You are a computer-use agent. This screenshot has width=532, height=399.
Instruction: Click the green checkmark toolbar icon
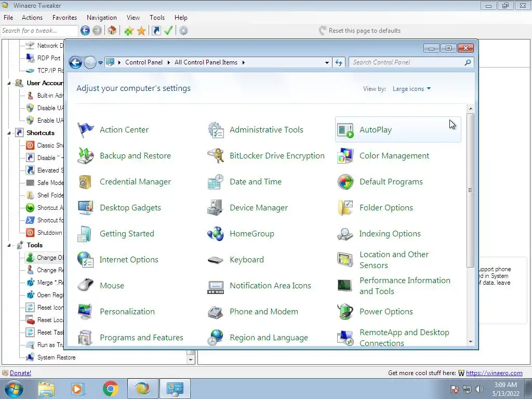click(x=168, y=31)
